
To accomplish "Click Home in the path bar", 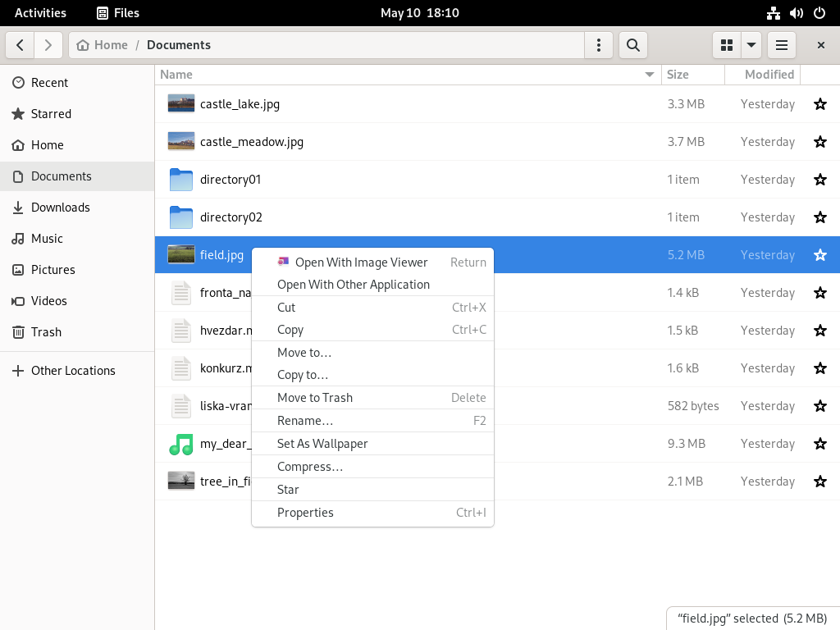I will coord(103,45).
